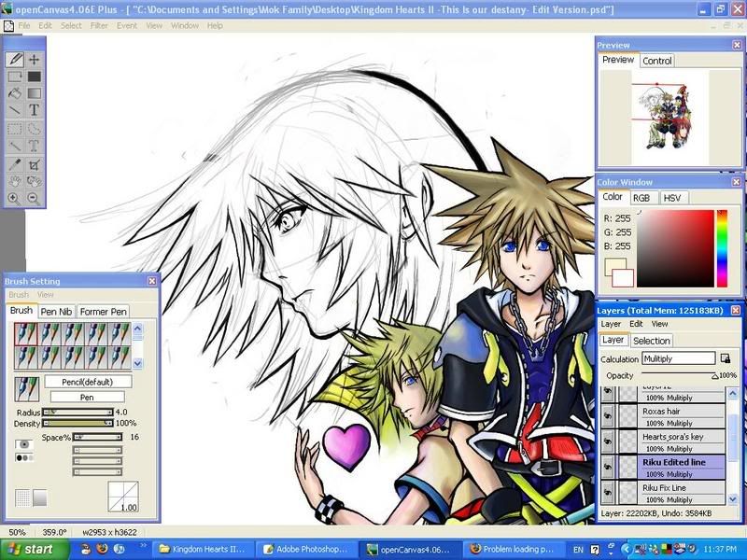This screenshot has width=747, height=560.
Task: Click the Pen brush type button
Action: [87, 398]
